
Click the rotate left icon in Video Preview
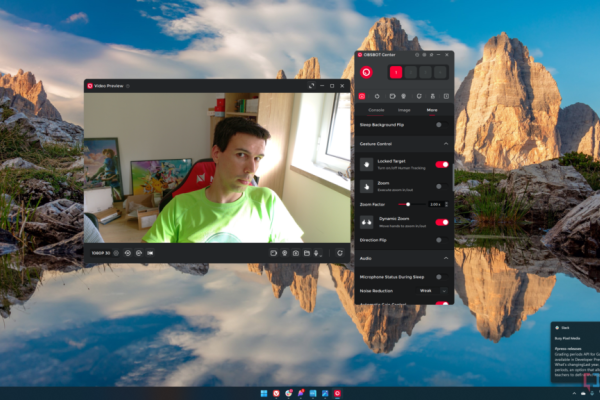coord(128,253)
